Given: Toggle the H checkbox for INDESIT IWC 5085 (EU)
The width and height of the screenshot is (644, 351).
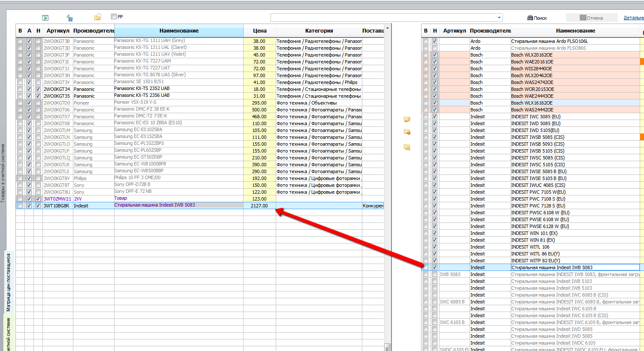Looking at the screenshot, I should (434, 117).
